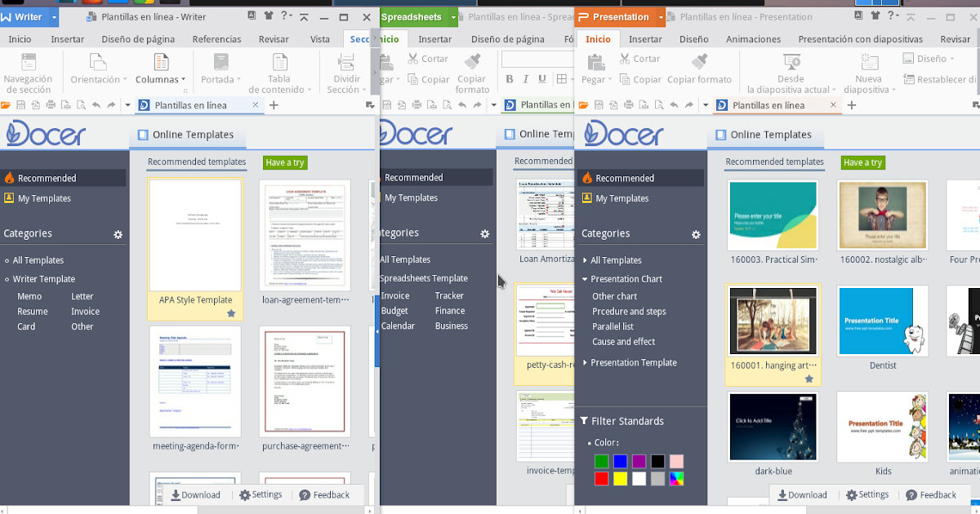
Task: Click Copiar formato brush in Spreadsheets ribbon
Action: point(472,61)
